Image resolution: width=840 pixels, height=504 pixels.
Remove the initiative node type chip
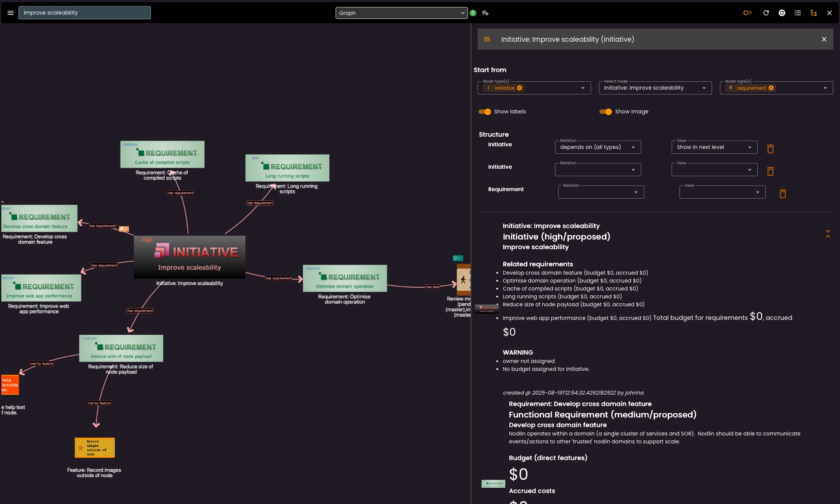tap(519, 88)
